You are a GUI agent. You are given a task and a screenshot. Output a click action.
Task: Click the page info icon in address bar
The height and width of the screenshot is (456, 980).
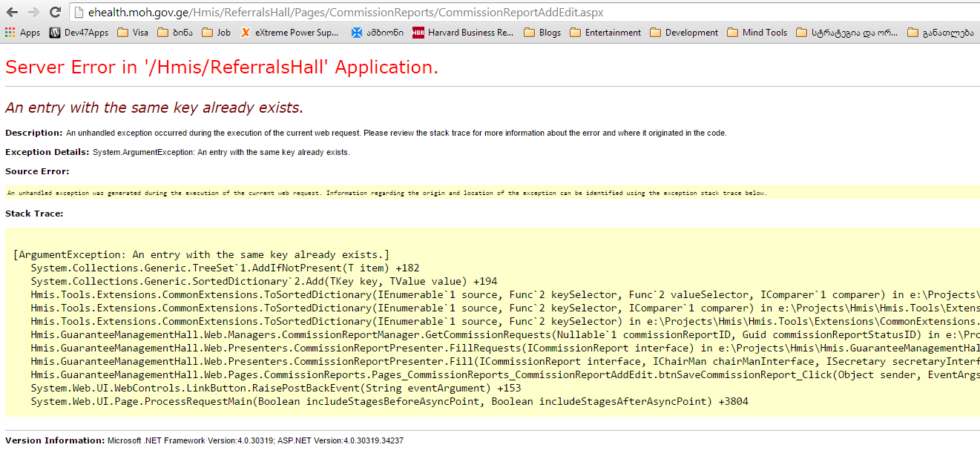click(79, 13)
